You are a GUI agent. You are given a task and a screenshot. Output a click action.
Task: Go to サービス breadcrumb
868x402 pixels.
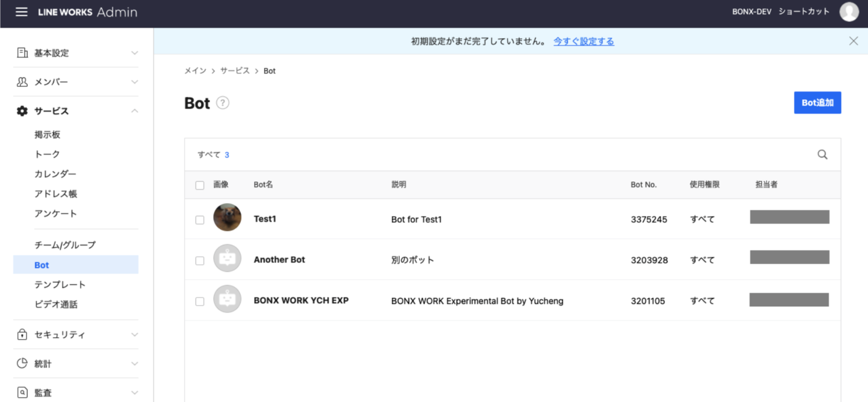(235, 71)
